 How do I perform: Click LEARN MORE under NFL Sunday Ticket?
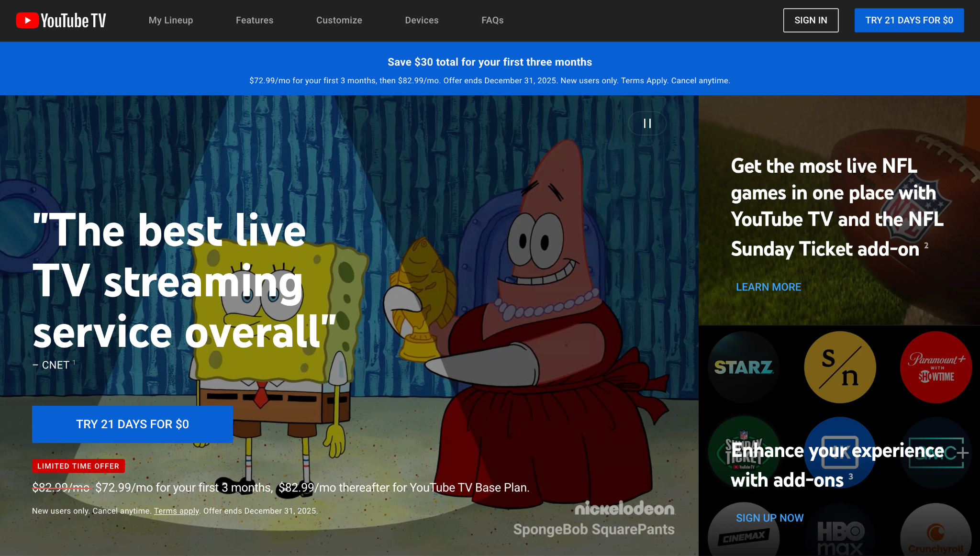click(768, 287)
